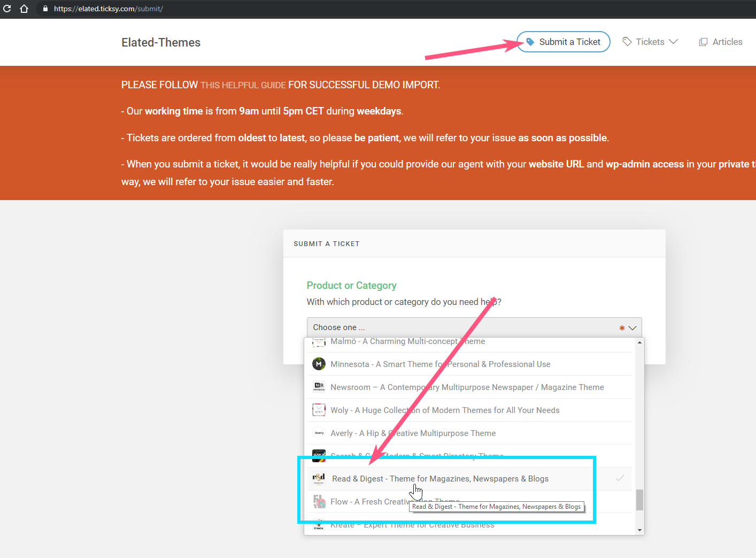Reload the page with the browser refresh icon
Viewport: 756px width, 558px height.
tap(7, 9)
